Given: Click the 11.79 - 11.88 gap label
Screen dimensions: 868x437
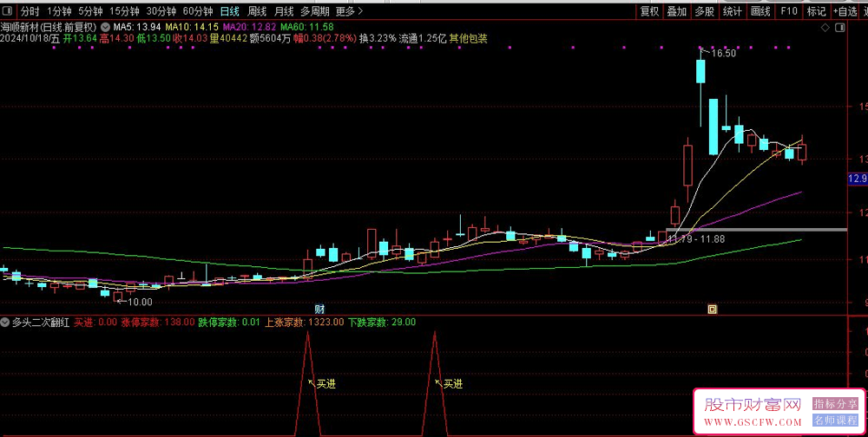Looking at the screenshot, I should click(696, 239).
